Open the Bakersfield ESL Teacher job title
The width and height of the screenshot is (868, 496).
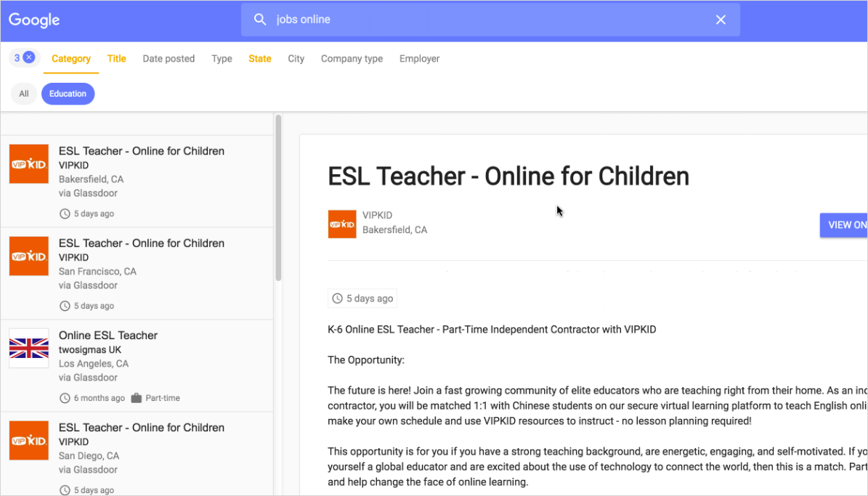click(x=142, y=151)
